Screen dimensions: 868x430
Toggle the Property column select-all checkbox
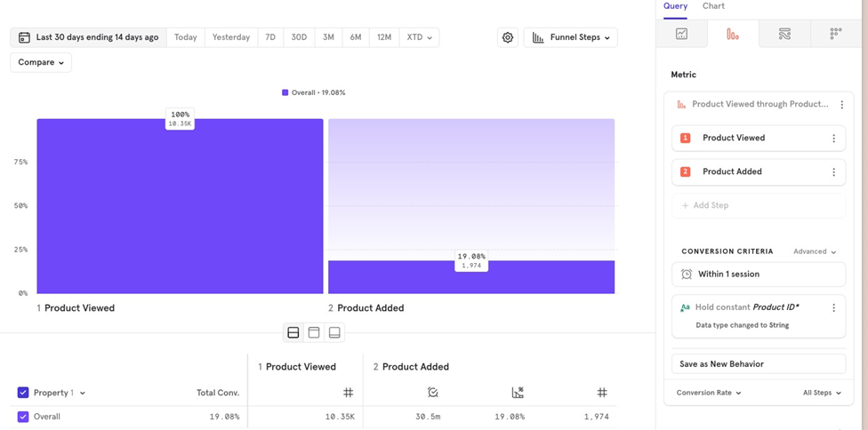(x=23, y=393)
